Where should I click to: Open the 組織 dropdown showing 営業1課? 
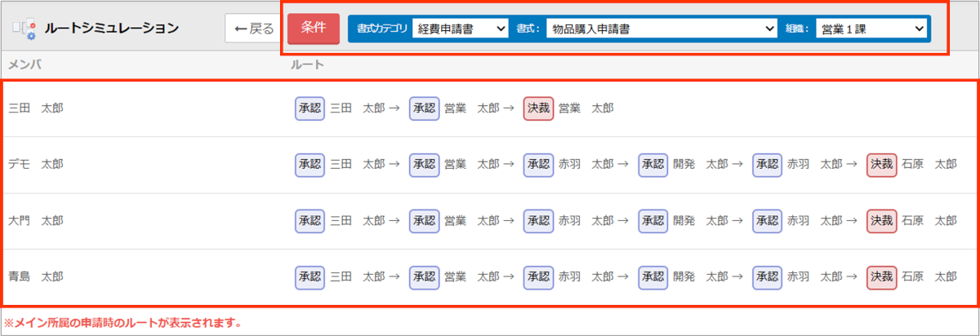(871, 29)
